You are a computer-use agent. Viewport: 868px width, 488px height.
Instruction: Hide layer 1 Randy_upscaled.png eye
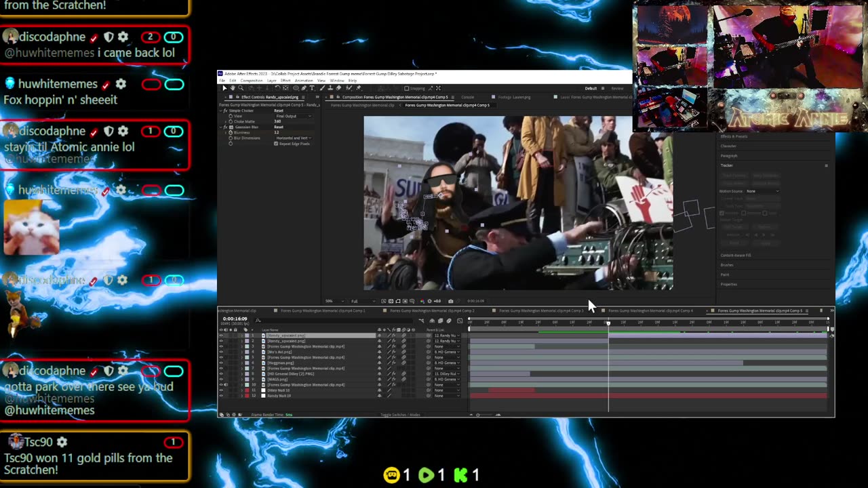point(221,335)
